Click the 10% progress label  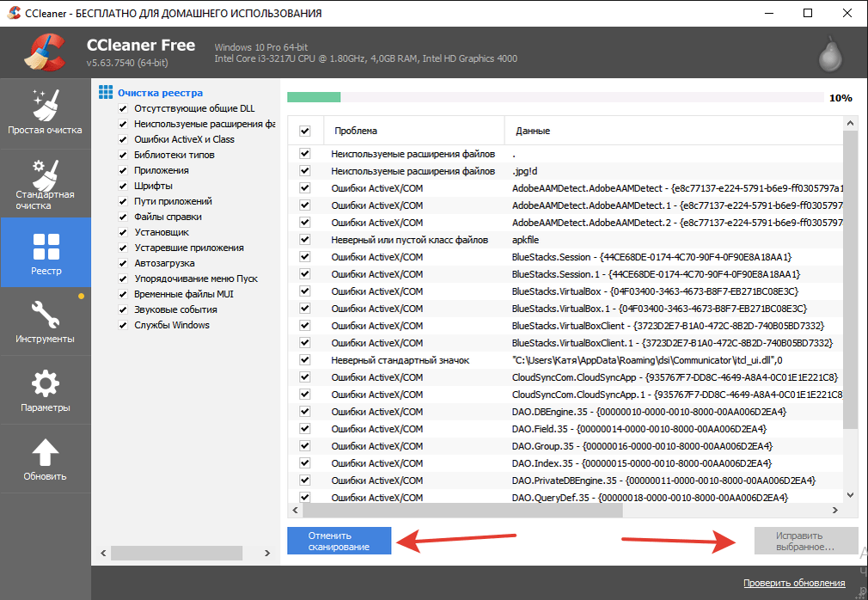click(x=840, y=98)
